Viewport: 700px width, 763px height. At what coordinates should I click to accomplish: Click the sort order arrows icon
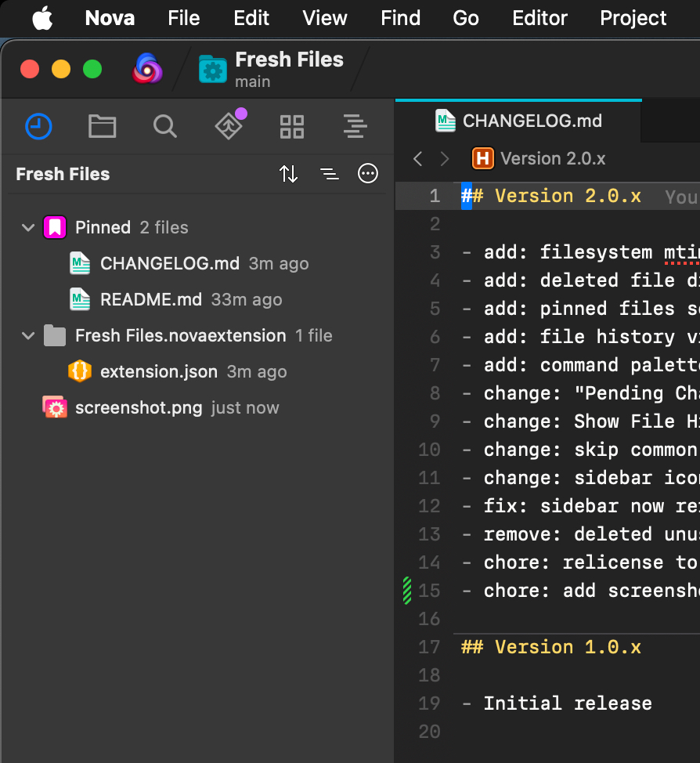(x=288, y=174)
